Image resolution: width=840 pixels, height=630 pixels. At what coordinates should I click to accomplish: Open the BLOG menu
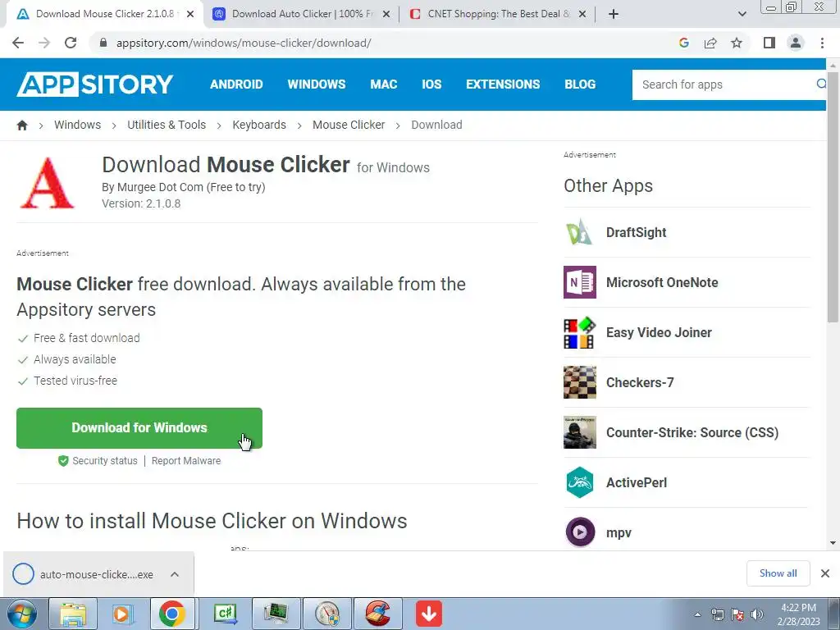pyautogui.click(x=580, y=84)
